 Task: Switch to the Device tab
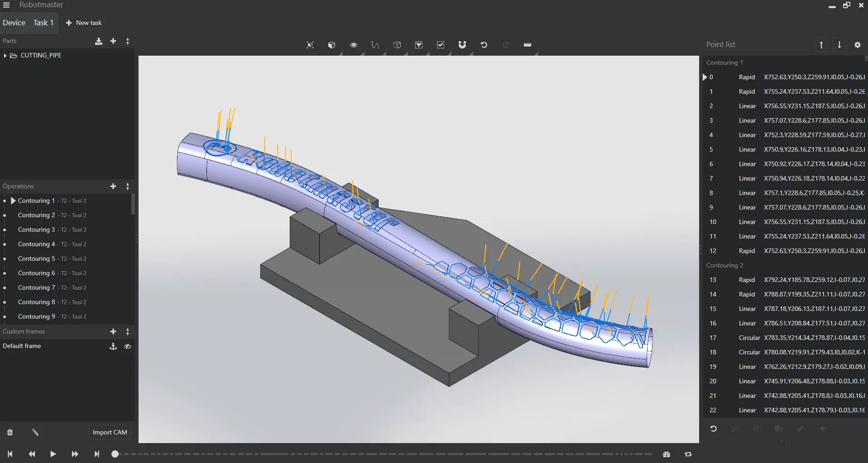coord(14,23)
